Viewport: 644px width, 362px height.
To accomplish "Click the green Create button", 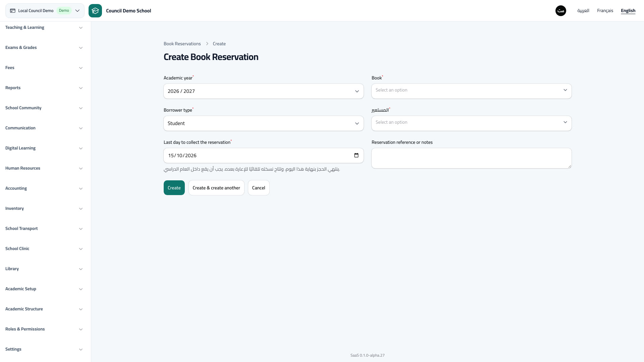I will point(174,188).
